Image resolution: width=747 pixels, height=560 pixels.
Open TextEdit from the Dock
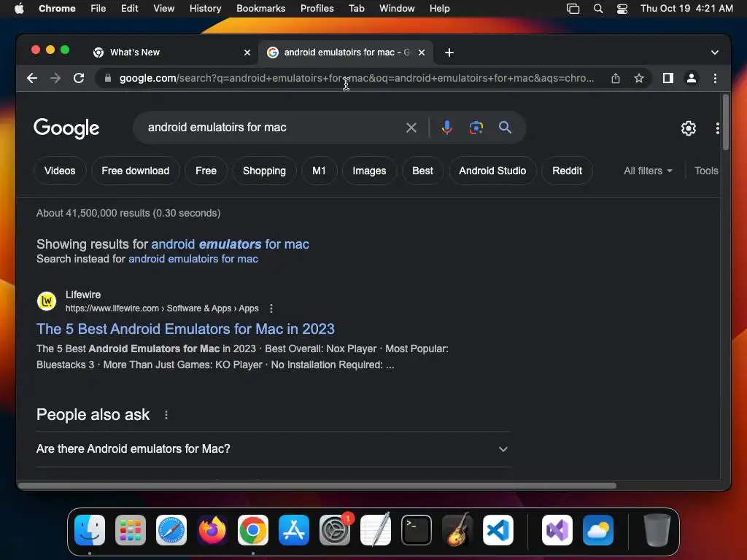coord(376,530)
